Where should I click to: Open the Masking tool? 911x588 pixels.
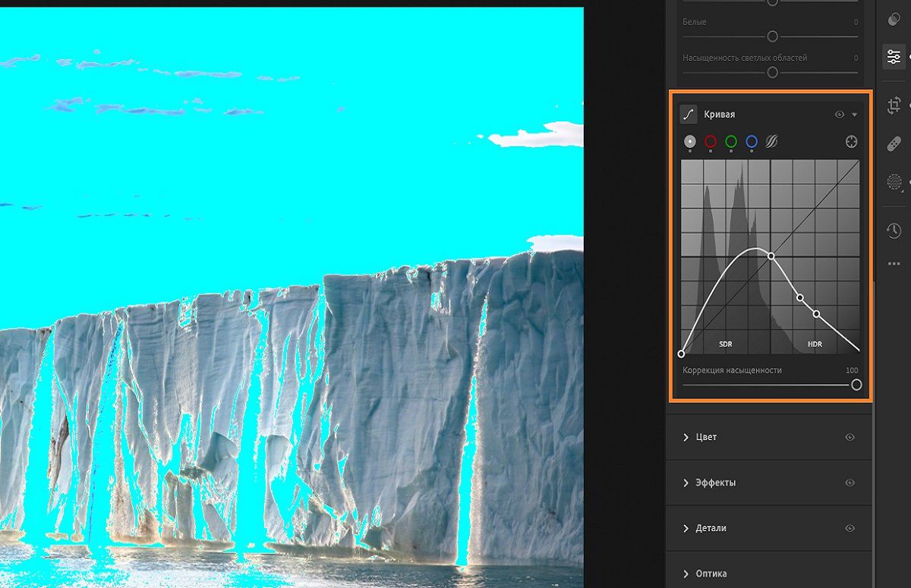click(x=894, y=182)
